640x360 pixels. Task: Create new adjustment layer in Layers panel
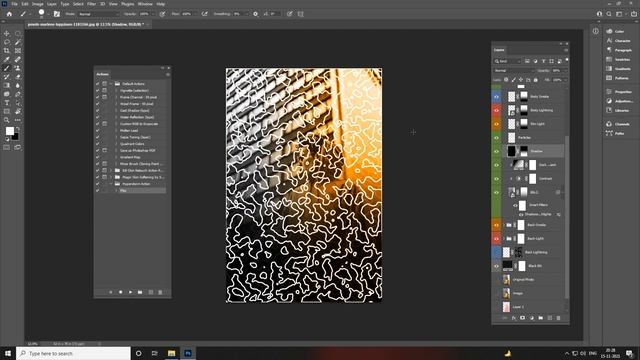click(531, 318)
